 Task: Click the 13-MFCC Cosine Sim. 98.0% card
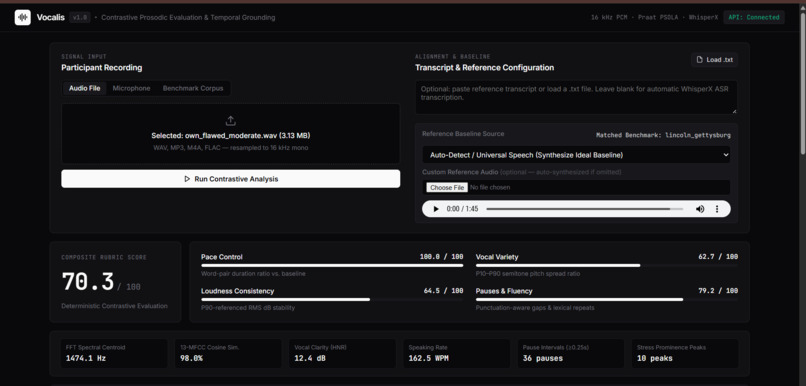pos(228,353)
